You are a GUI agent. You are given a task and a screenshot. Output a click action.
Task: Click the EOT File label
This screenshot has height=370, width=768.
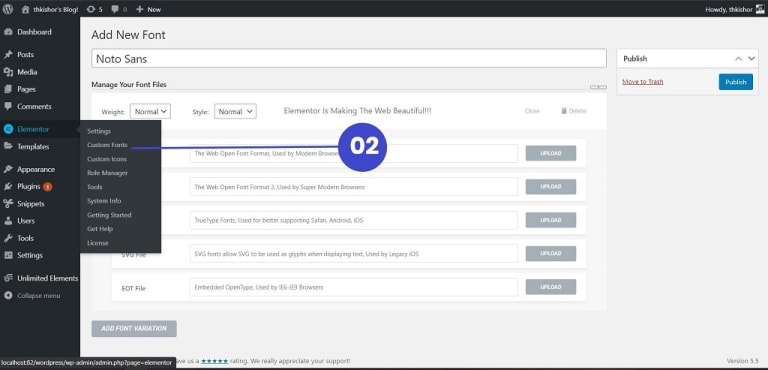[134, 288]
